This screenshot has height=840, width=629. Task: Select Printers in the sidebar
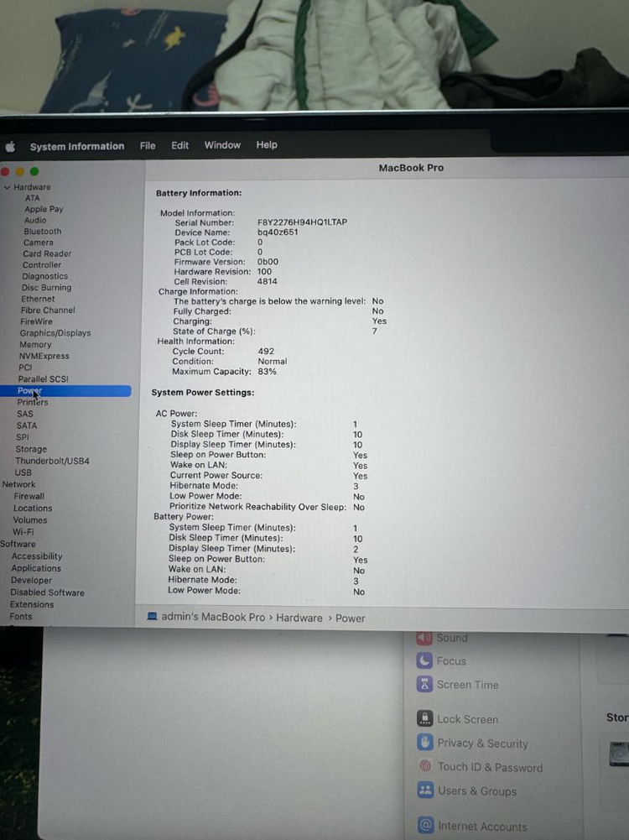click(33, 402)
